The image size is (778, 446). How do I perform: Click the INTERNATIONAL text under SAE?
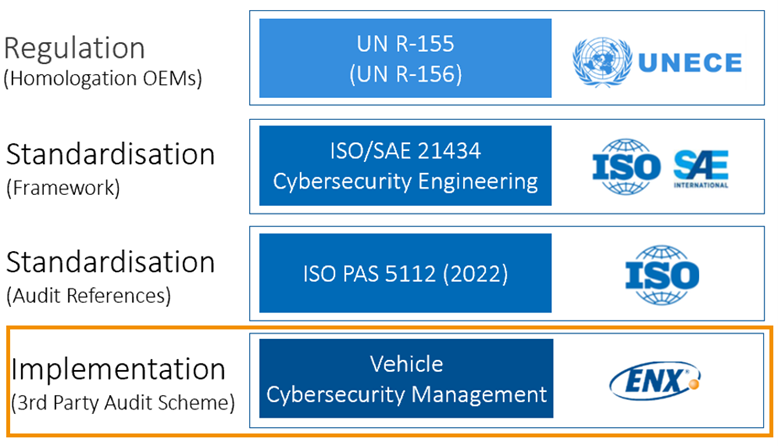click(701, 185)
